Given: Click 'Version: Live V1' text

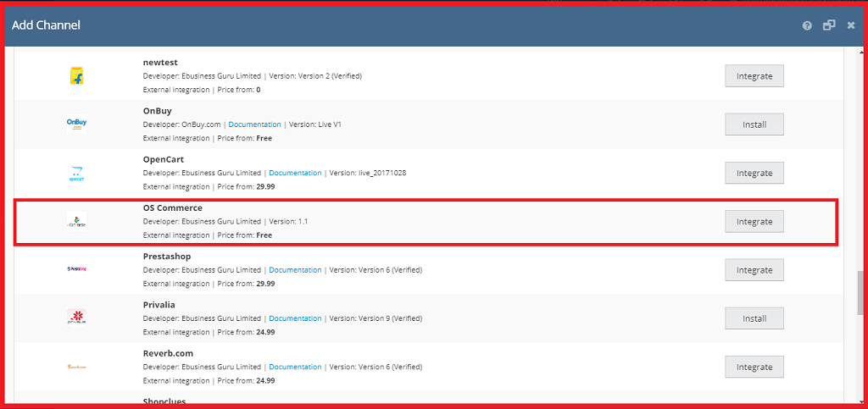Looking at the screenshot, I should click(315, 124).
